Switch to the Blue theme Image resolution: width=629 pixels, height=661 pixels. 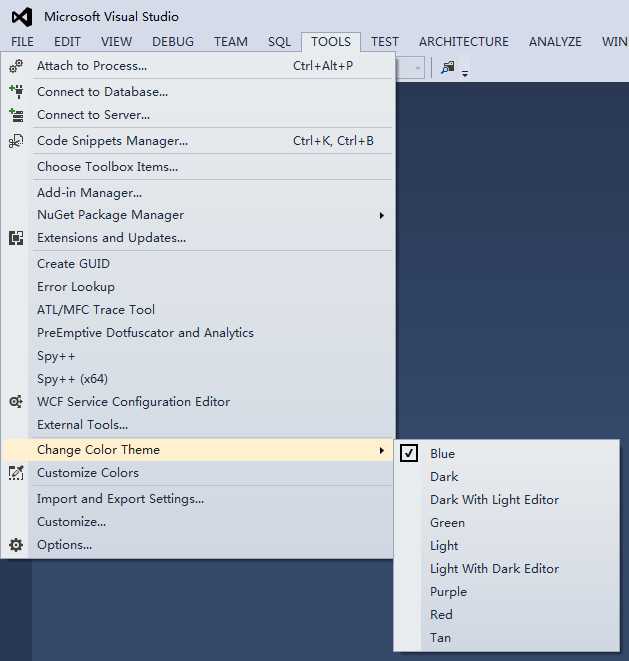[507, 454]
